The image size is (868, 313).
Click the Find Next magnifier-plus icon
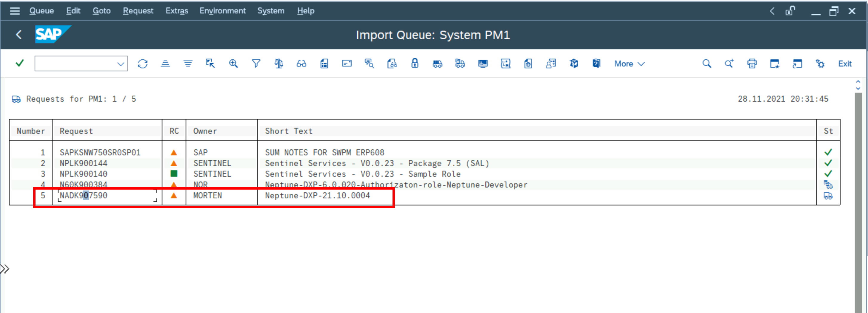[729, 63]
